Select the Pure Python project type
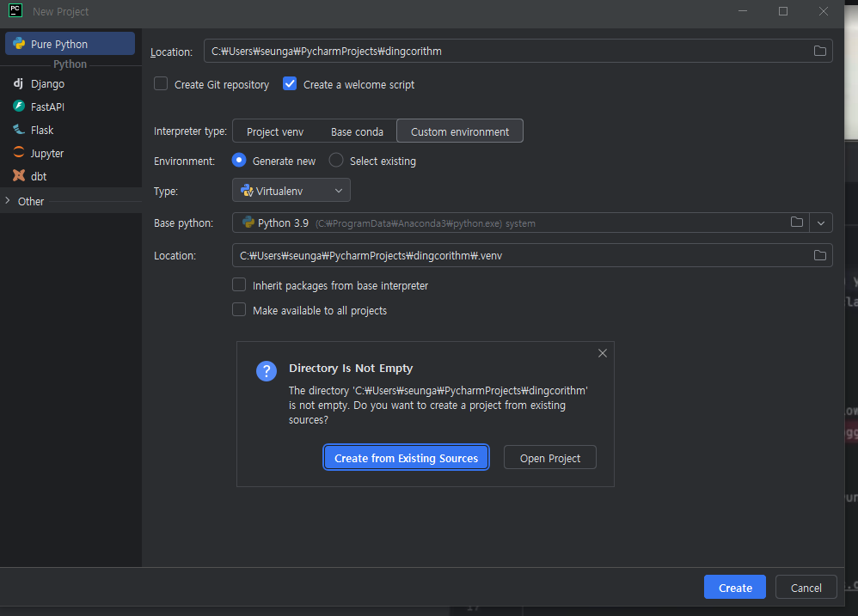Image resolution: width=858 pixels, height=616 pixels. [x=70, y=44]
